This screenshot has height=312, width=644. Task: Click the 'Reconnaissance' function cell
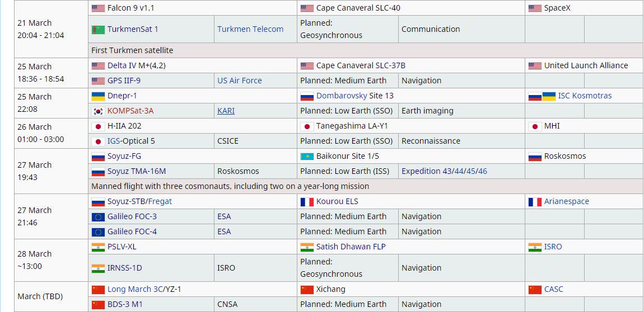click(461, 141)
